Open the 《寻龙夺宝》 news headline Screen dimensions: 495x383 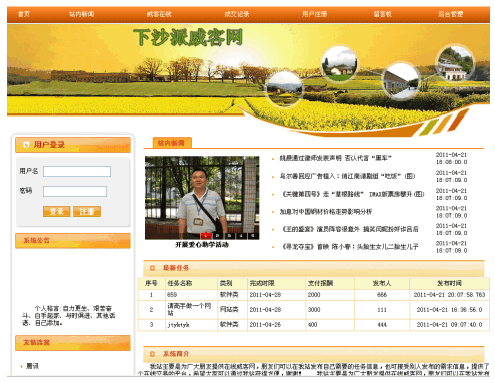pos(350,247)
